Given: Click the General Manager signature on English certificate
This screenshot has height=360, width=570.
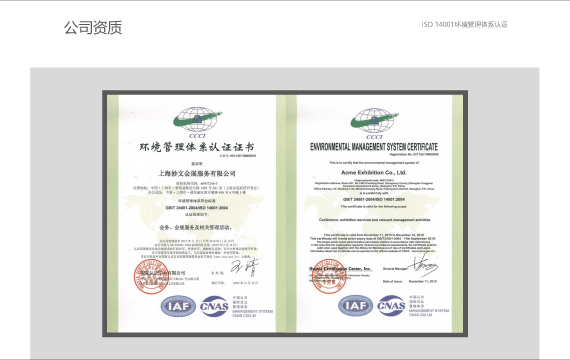Looking at the screenshot, I should point(424,266).
